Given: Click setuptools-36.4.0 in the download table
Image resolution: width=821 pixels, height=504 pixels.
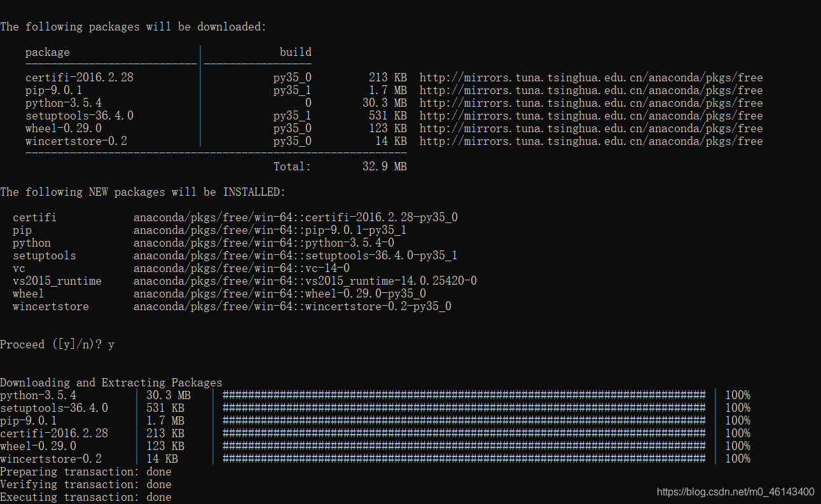Looking at the screenshot, I should coord(79,116).
